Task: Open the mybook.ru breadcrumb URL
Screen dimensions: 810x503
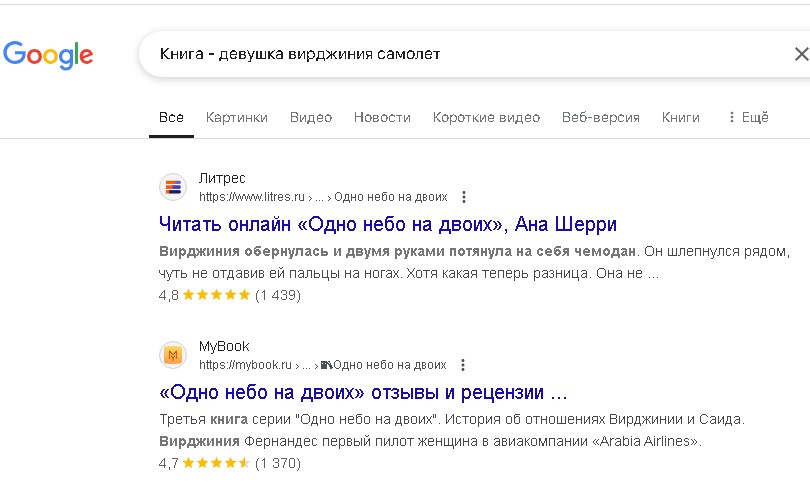Action: (322, 365)
